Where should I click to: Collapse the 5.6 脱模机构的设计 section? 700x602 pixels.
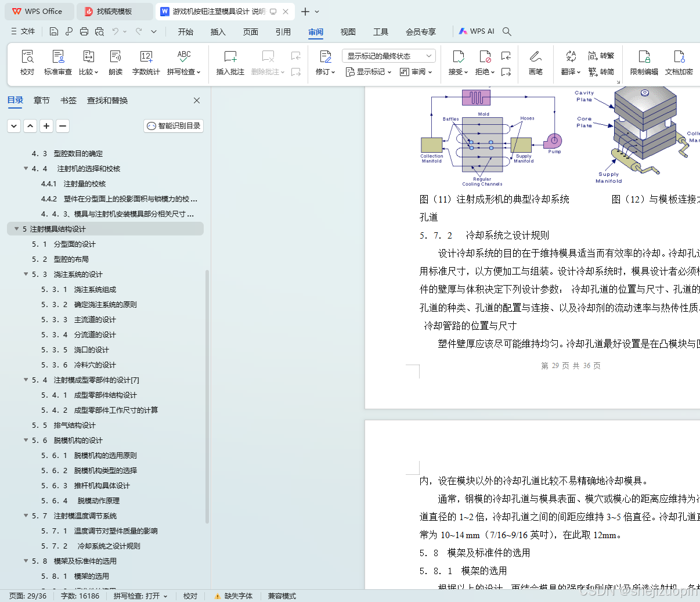(26, 440)
